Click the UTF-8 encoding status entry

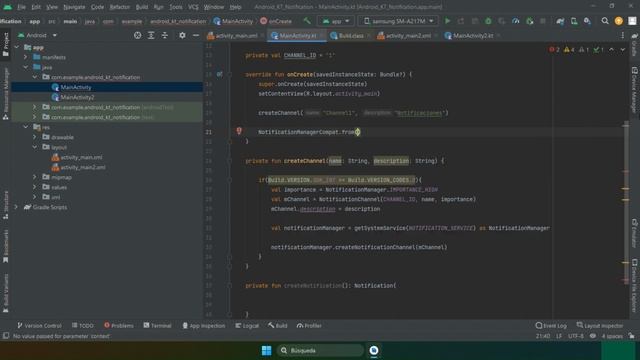tap(576, 336)
